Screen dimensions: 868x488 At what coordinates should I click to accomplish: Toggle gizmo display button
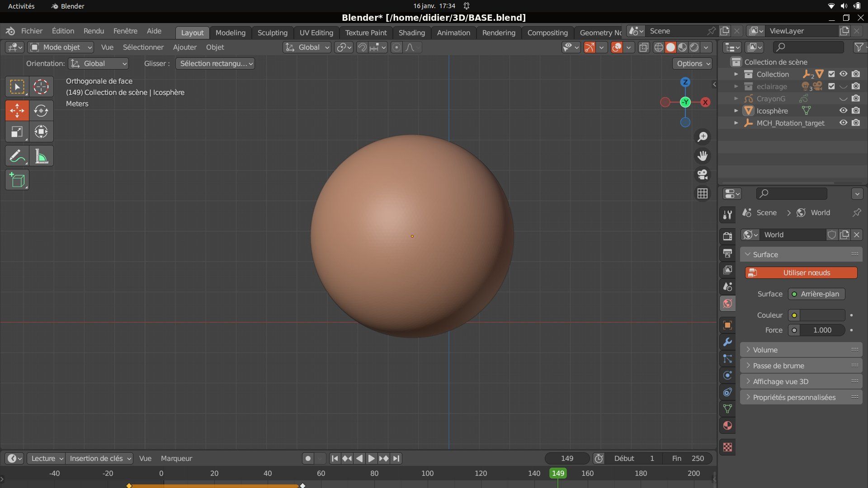pyautogui.click(x=590, y=47)
